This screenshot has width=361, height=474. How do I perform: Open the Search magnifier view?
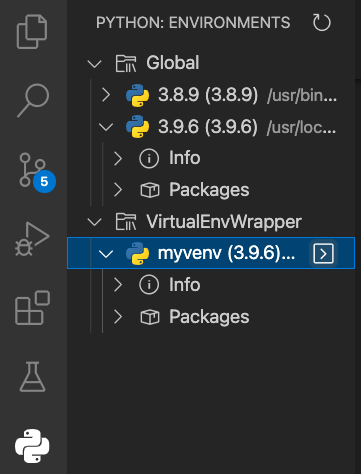coord(33,100)
